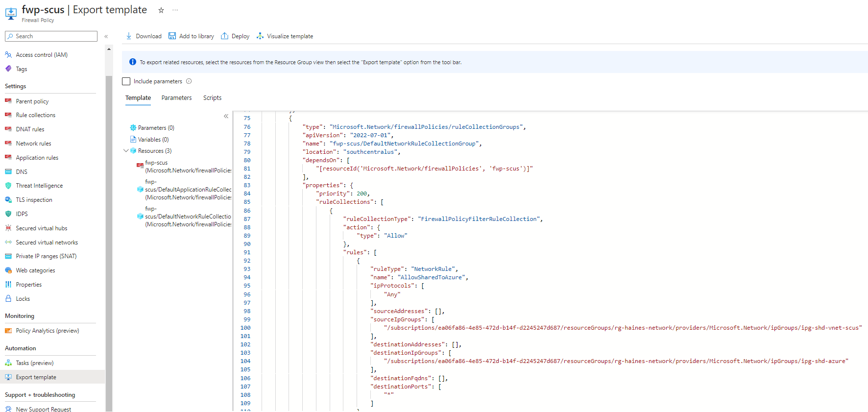
Task: Click the New Support Request icon
Action: (8, 409)
